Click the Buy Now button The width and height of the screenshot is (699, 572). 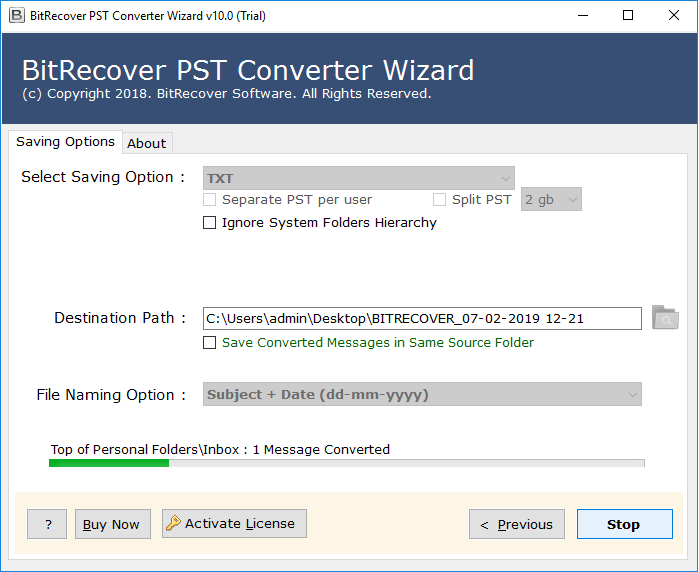113,524
